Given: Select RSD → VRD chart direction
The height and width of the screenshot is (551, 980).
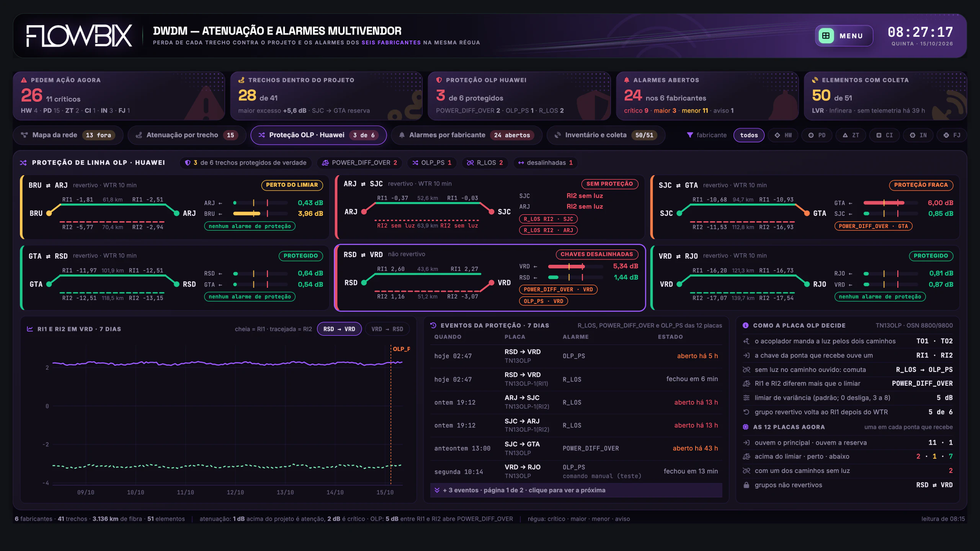Looking at the screenshot, I should pyautogui.click(x=339, y=329).
